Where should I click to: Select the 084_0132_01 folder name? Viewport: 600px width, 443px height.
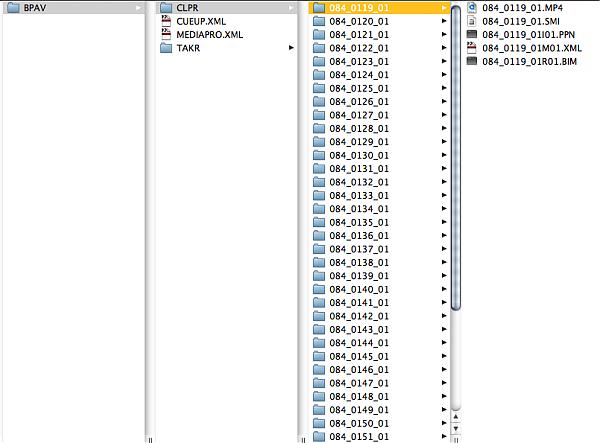pos(359,182)
